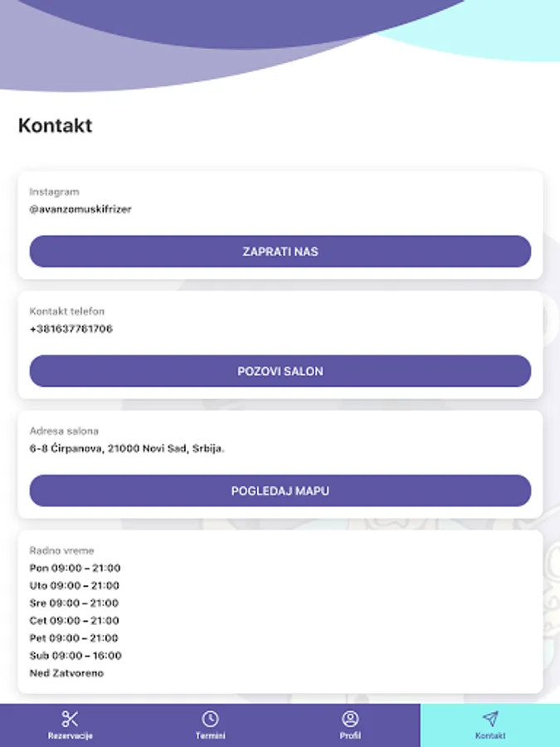Tap the clock Termini icon
The height and width of the screenshot is (747, 560).
(210, 719)
